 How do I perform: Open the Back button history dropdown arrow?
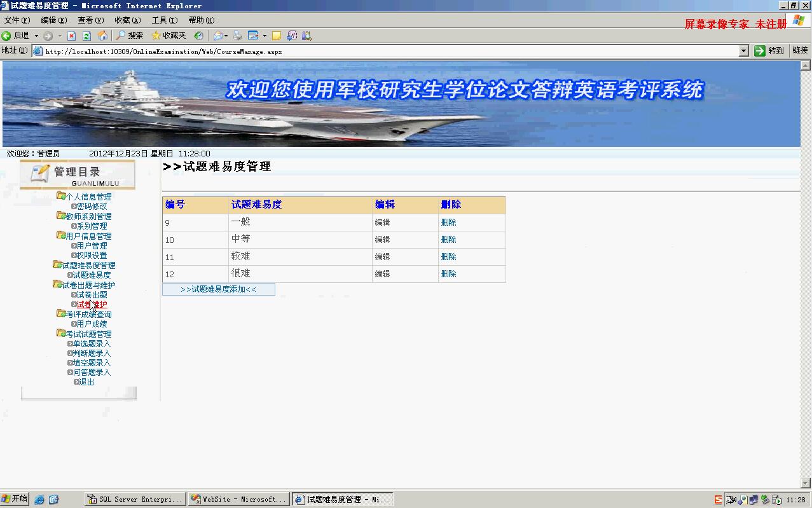36,36
